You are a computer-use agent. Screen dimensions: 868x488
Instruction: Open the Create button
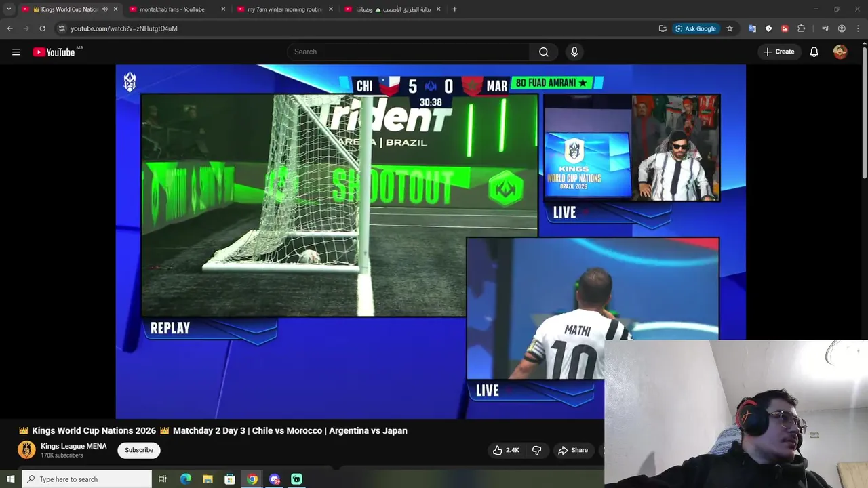coord(778,52)
